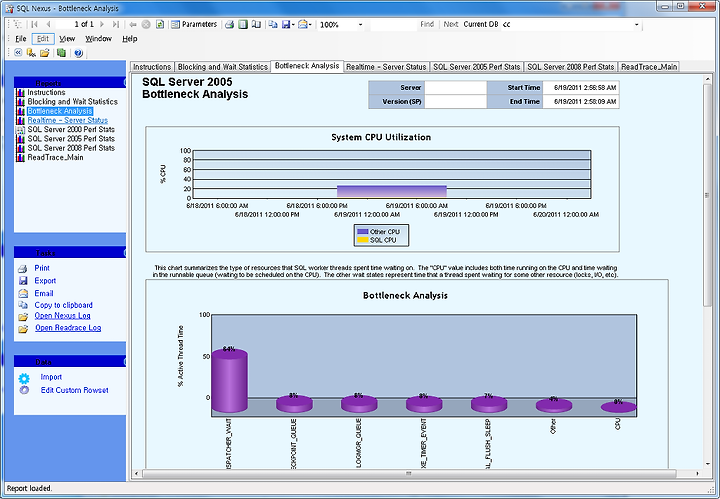Click Next search result button
720x499 pixels.
tap(451, 24)
